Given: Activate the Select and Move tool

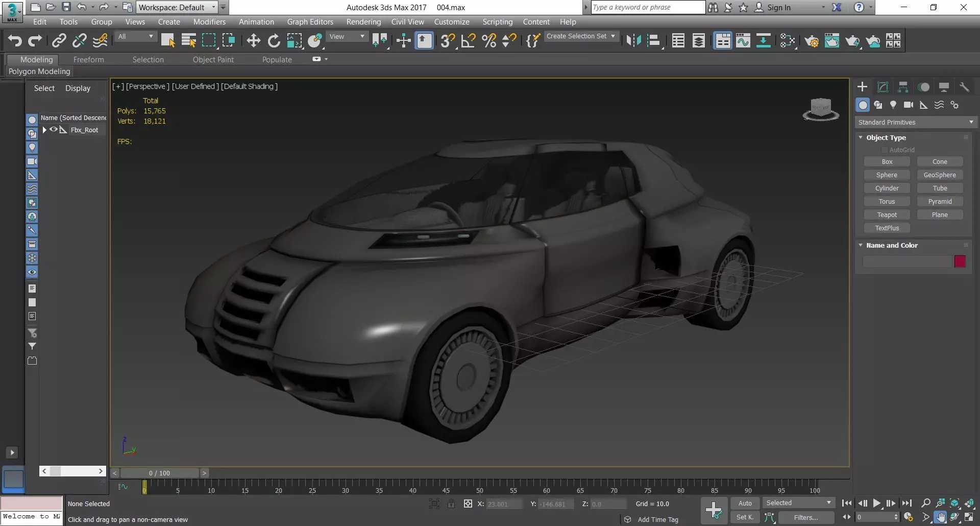Looking at the screenshot, I should (x=253, y=41).
